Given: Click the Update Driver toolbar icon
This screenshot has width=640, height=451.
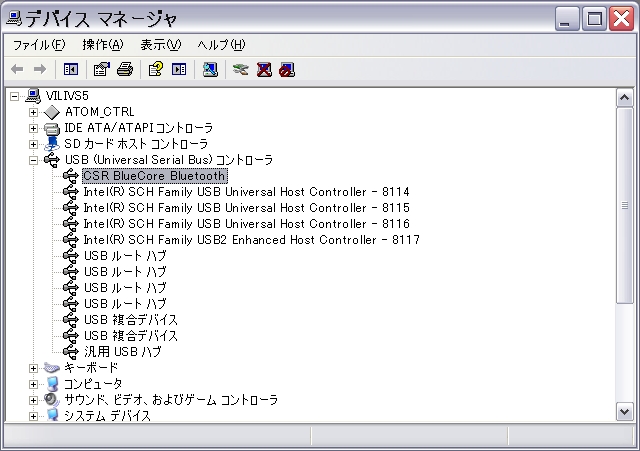Looking at the screenshot, I should click(x=240, y=69).
